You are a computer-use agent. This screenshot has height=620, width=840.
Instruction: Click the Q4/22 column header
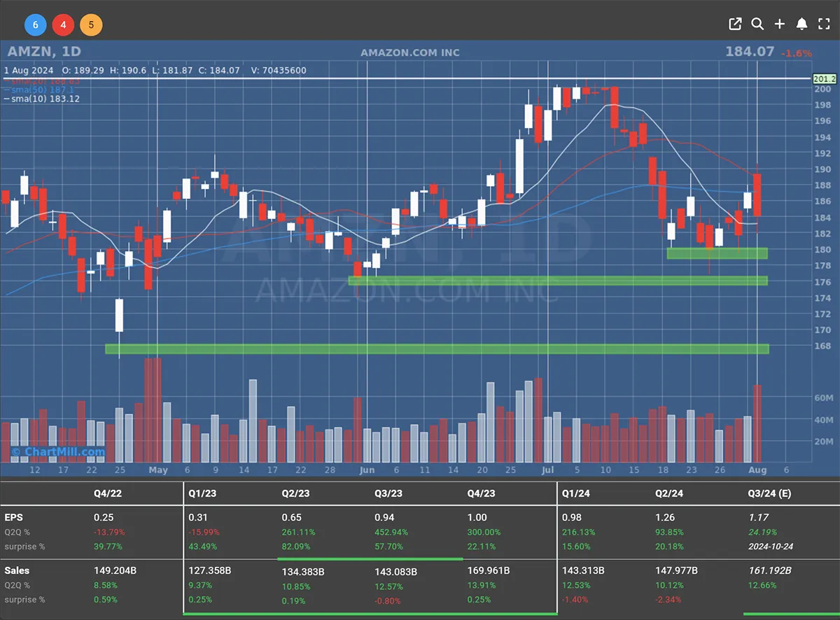pos(107,493)
